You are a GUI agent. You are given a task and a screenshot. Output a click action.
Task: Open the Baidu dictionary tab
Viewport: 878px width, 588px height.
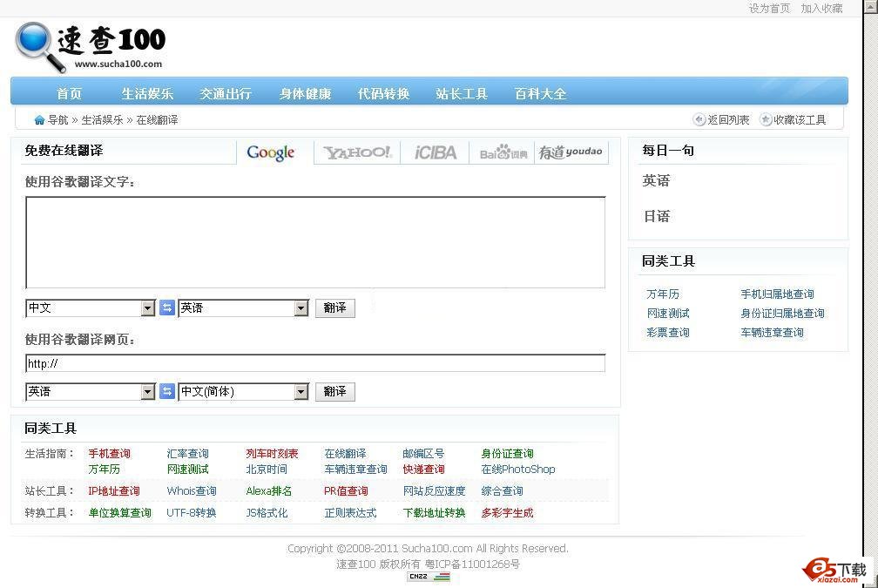(503, 153)
